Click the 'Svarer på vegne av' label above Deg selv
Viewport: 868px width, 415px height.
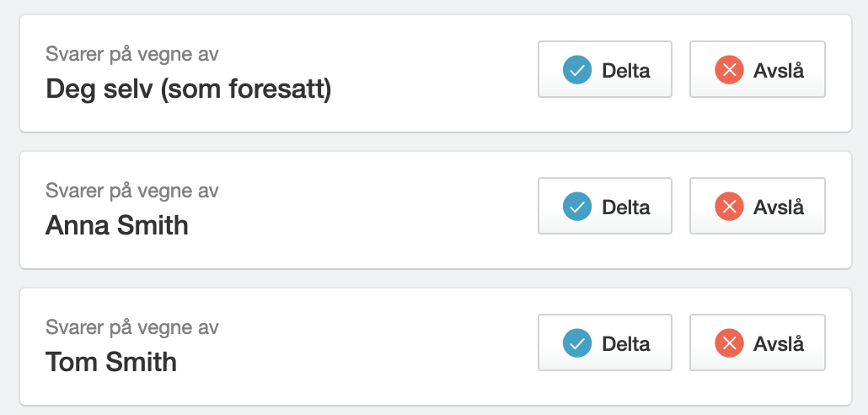tap(131, 54)
